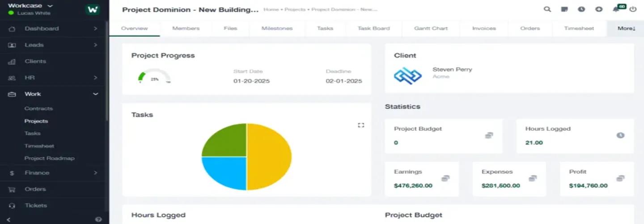Click the plus add-new icon
The image size is (644, 224).
(599, 9)
